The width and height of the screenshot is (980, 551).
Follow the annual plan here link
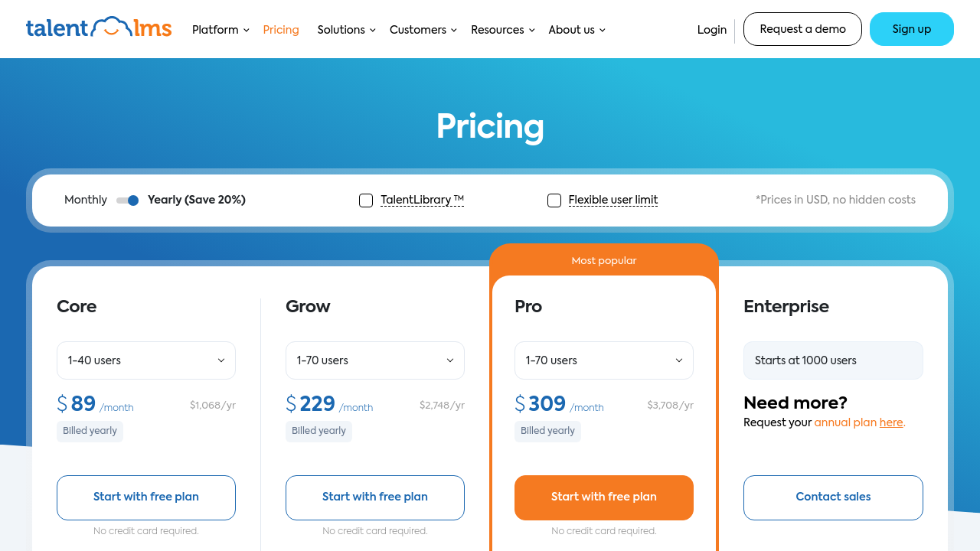891,422
